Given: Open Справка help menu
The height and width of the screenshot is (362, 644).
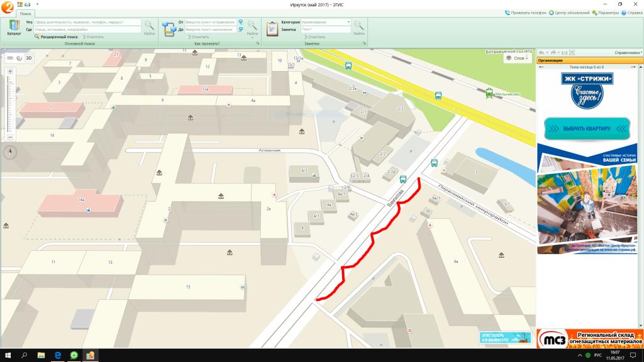Looking at the screenshot, I should tap(631, 13).
